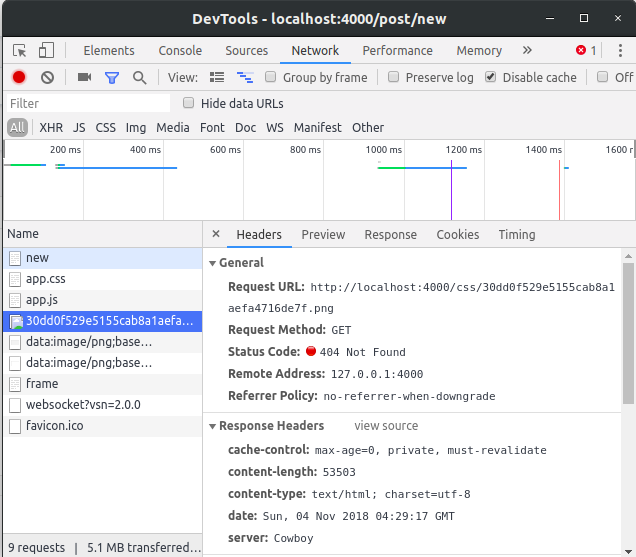Open the Console panel tab
Viewport: 636px width, 557px height.
(180, 50)
